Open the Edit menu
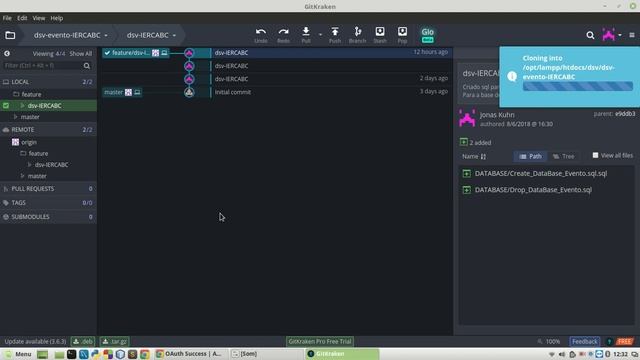This screenshot has height=360, width=640. [22, 18]
